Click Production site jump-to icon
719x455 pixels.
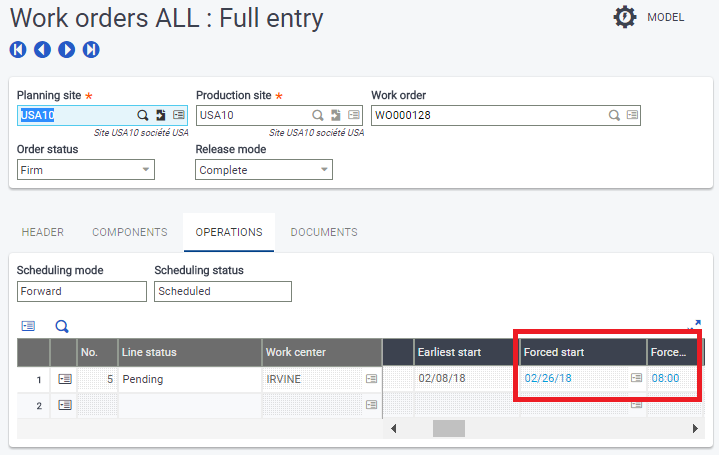click(x=336, y=115)
